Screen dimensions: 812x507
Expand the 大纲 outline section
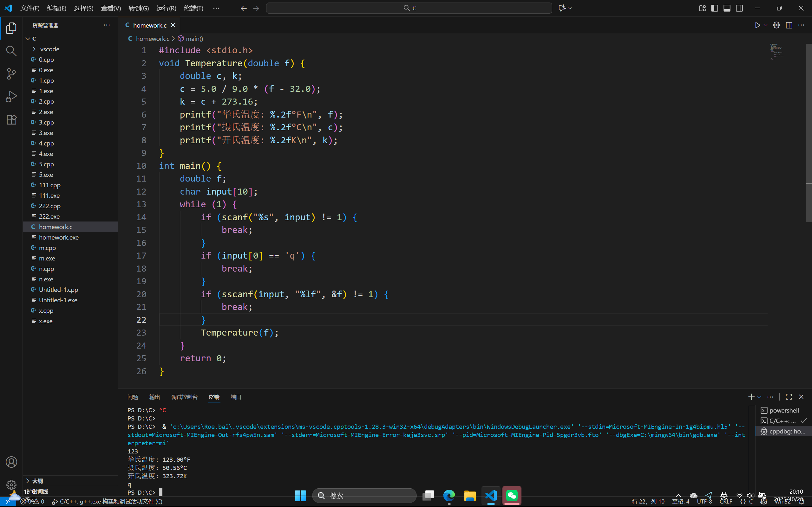click(37, 481)
